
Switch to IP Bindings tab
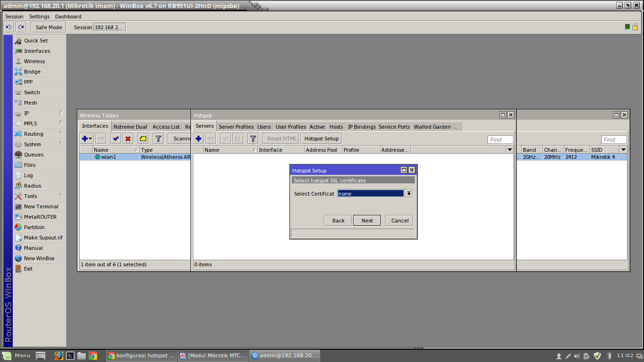click(362, 127)
